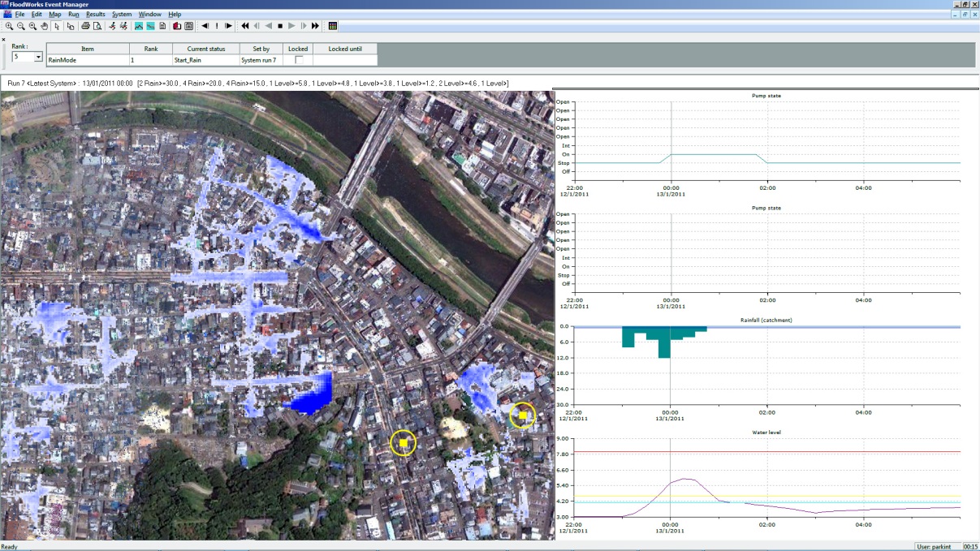This screenshot has width=980, height=551.
Task: Open the Rank dropdown list
Action: [38, 58]
